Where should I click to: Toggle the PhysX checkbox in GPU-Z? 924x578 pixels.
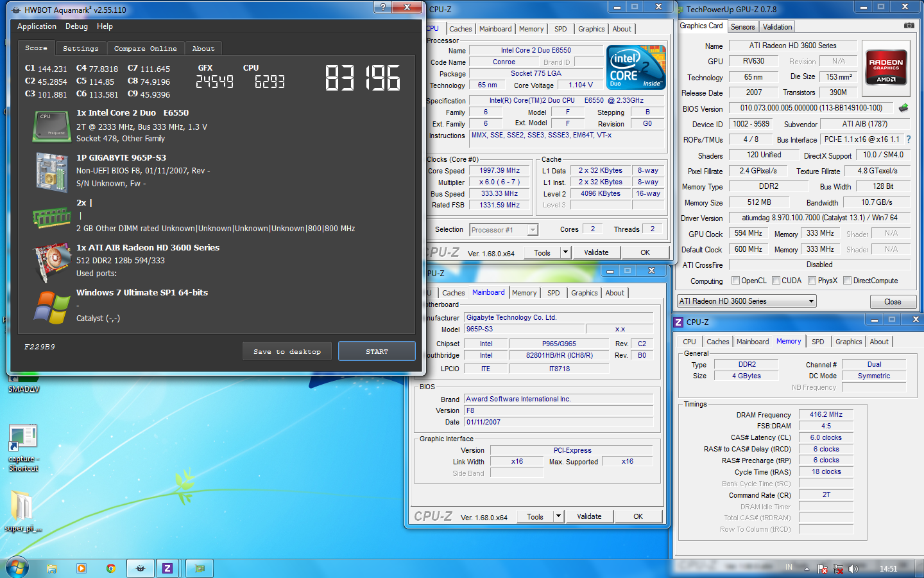[x=812, y=281]
